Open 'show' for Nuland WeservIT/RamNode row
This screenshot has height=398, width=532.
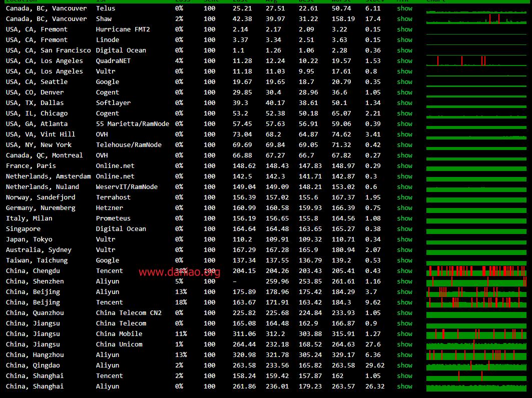404,187
